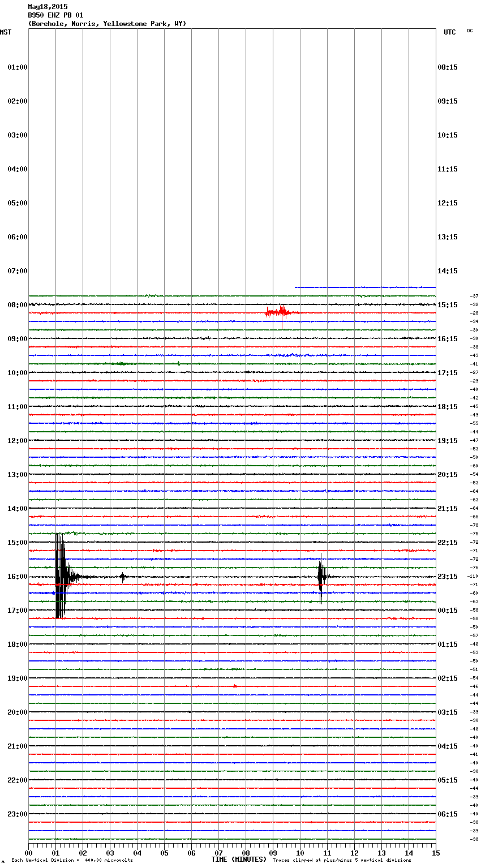Screen dimensions: 481x868
Task: Select the MST hour label '23:00'
Action: (x=18, y=814)
